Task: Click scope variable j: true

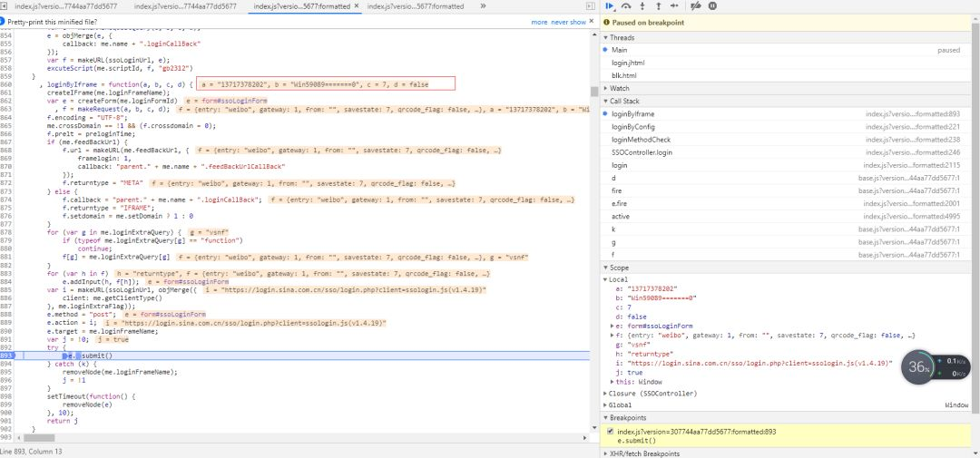Action: (629, 373)
